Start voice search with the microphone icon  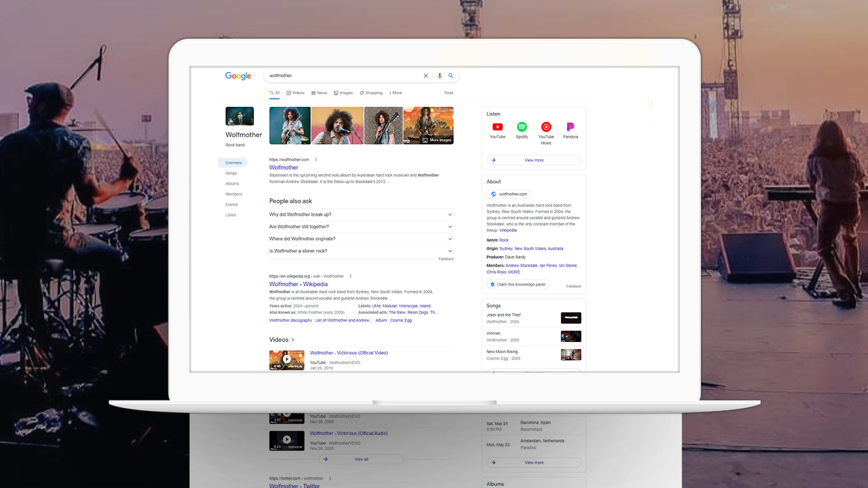[439, 76]
